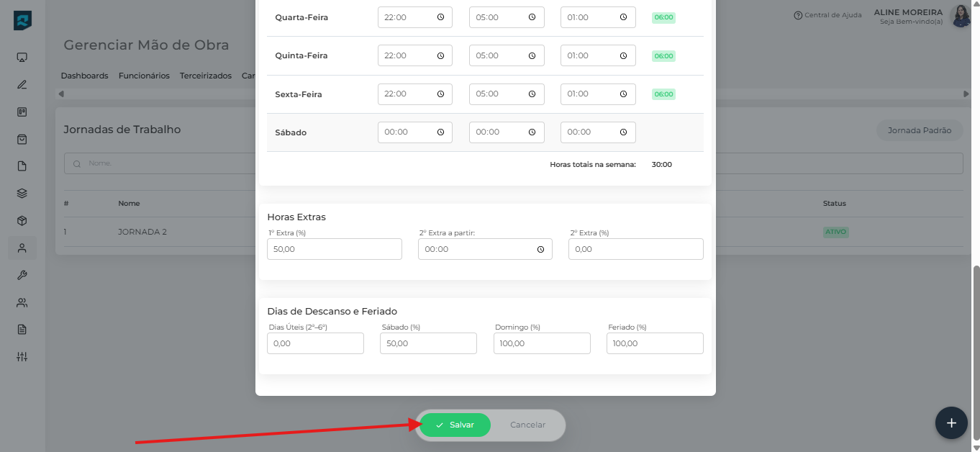Viewport: 980px width, 452px height.
Task: Click the green Salvar button
Action: 455,425
